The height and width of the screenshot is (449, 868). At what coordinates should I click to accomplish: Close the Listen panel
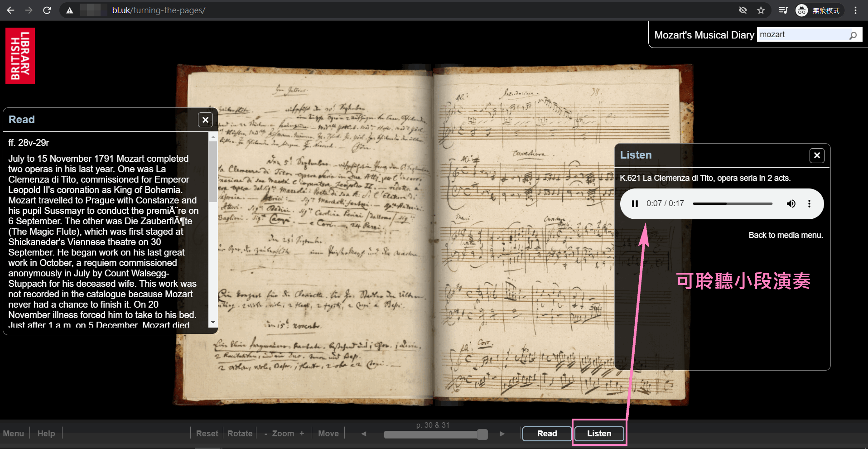point(817,155)
